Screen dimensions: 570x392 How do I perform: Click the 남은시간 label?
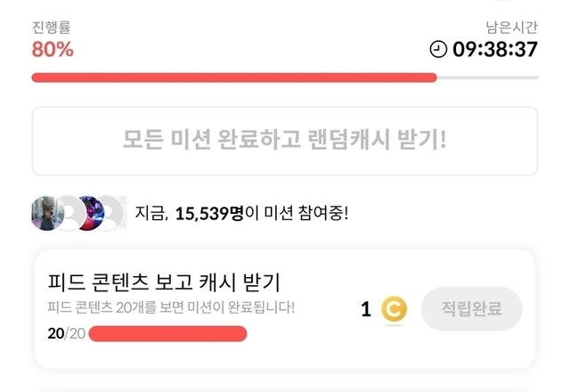click(x=512, y=27)
